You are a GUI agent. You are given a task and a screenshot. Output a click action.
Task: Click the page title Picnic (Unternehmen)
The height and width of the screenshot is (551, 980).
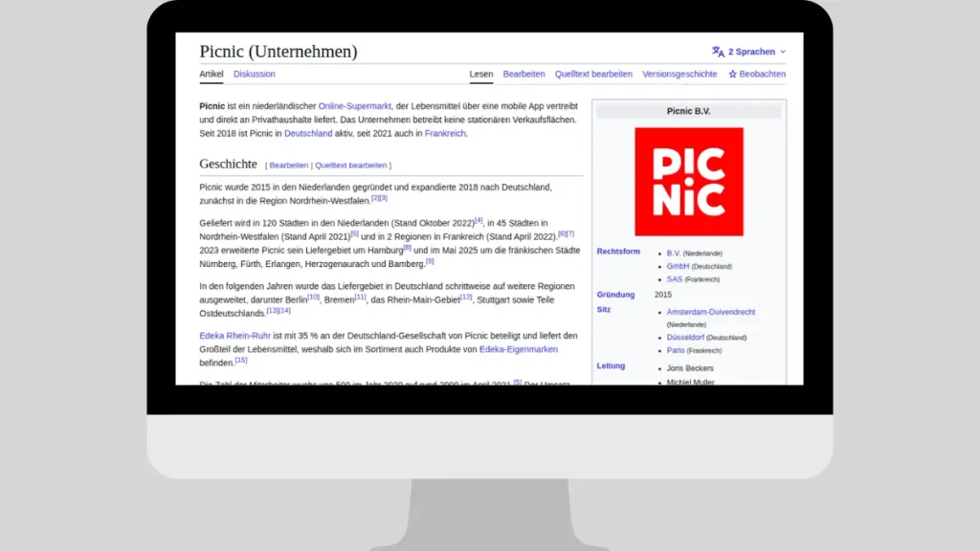coord(278,52)
